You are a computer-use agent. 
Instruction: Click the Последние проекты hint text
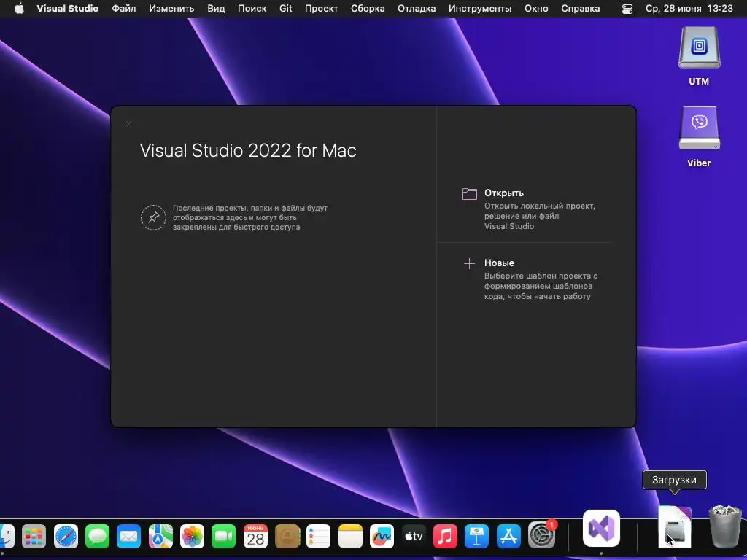[x=250, y=217]
